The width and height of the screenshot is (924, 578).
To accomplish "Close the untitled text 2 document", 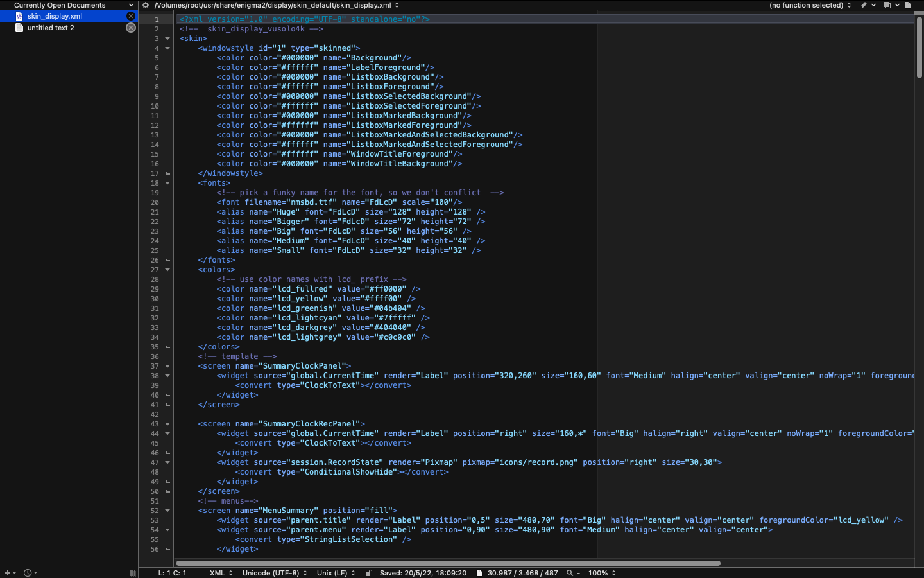I will tap(131, 28).
